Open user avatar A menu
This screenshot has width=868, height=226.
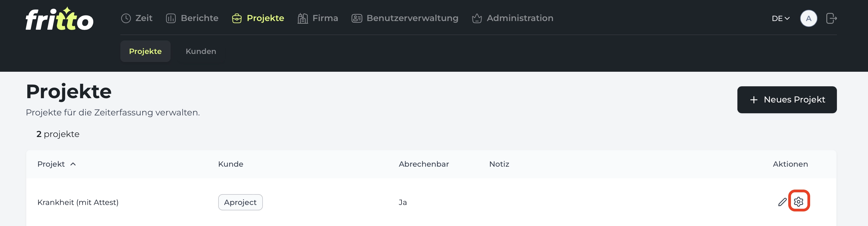(x=808, y=18)
